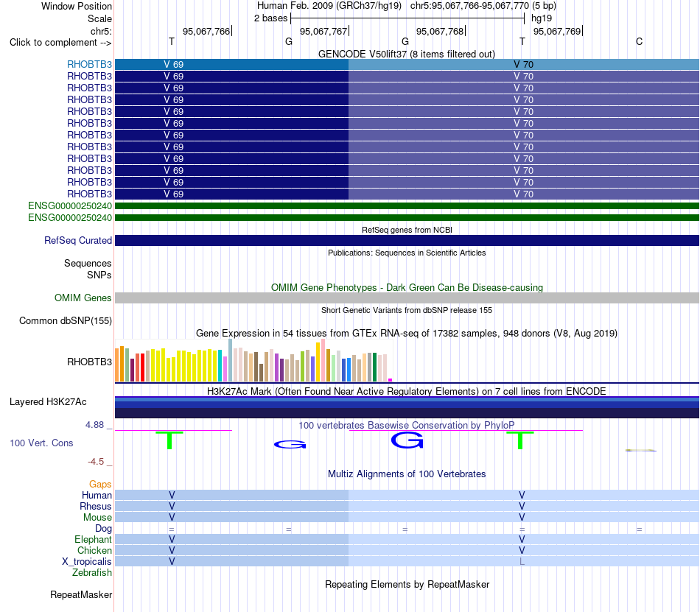Open 'RefSeq genes from NCBI' track title
Screen dimensions: 700x612
pyautogui.click(x=407, y=230)
